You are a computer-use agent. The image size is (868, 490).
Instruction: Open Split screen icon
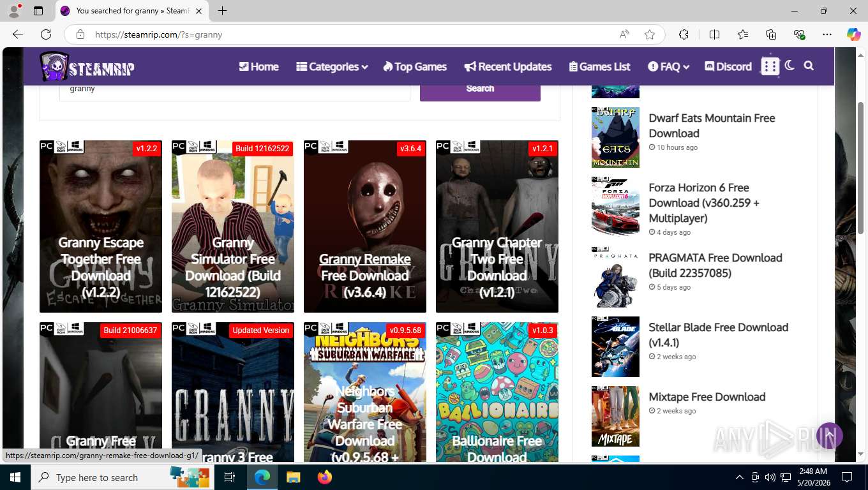[x=714, y=34]
